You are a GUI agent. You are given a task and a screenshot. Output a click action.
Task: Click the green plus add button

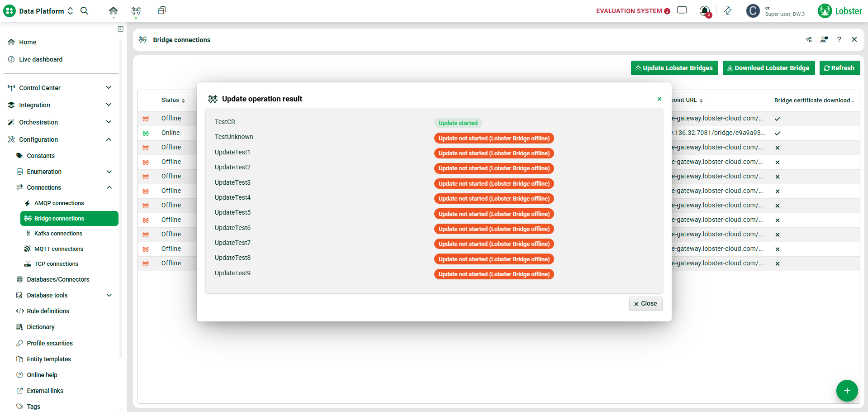click(847, 391)
